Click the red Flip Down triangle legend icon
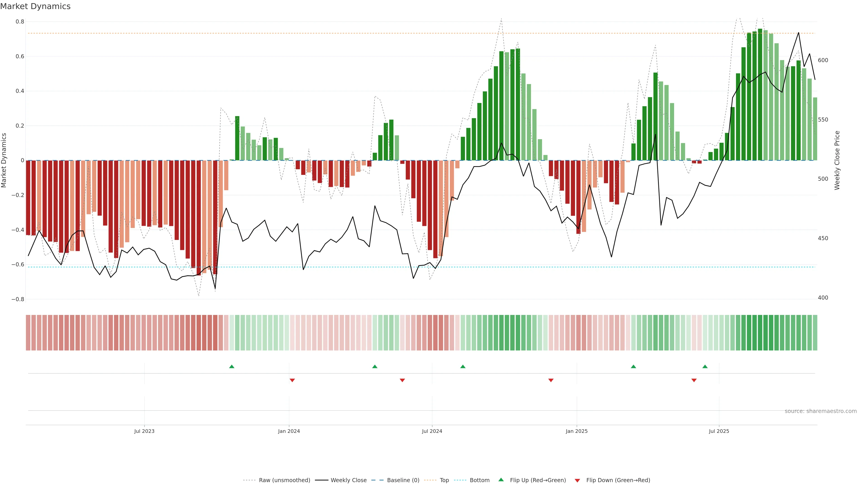This screenshot has width=868, height=488. (x=577, y=480)
